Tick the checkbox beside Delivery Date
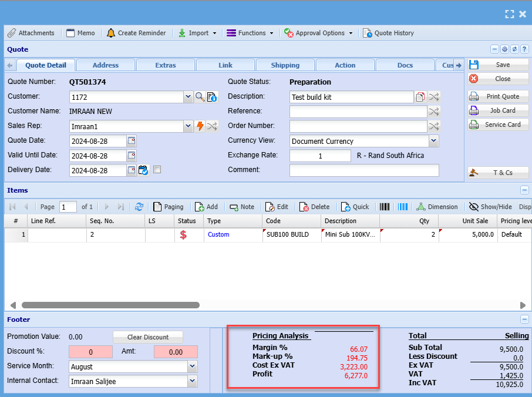 tap(157, 170)
